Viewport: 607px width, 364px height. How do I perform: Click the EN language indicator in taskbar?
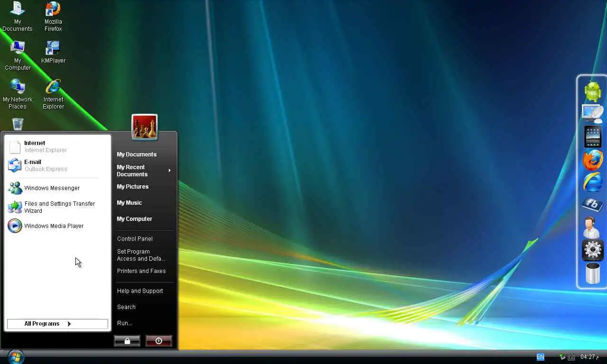pos(540,357)
